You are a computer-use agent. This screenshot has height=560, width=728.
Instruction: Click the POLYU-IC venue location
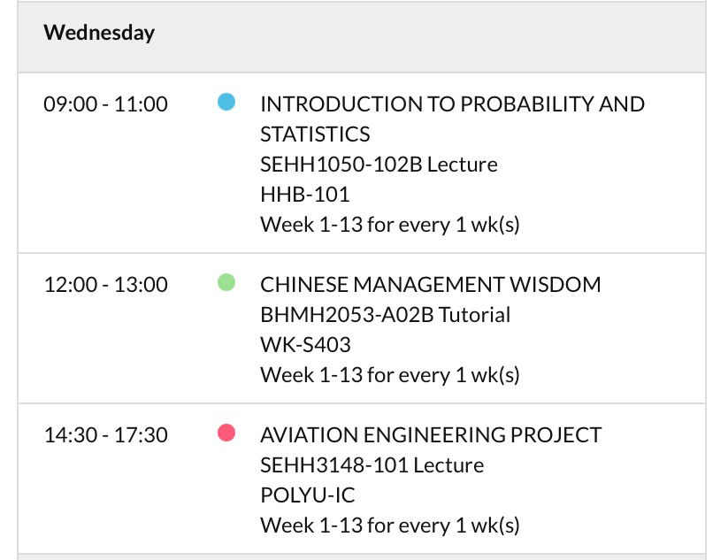pyautogui.click(x=307, y=495)
